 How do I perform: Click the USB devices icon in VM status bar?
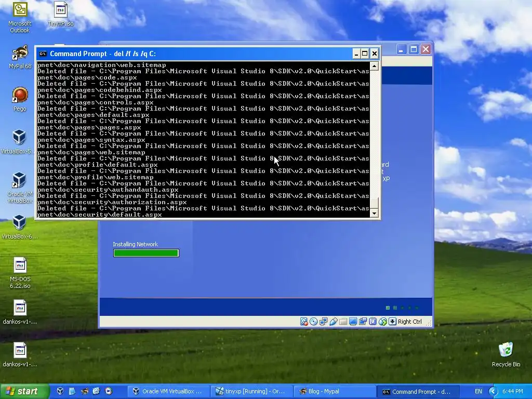[x=333, y=321]
